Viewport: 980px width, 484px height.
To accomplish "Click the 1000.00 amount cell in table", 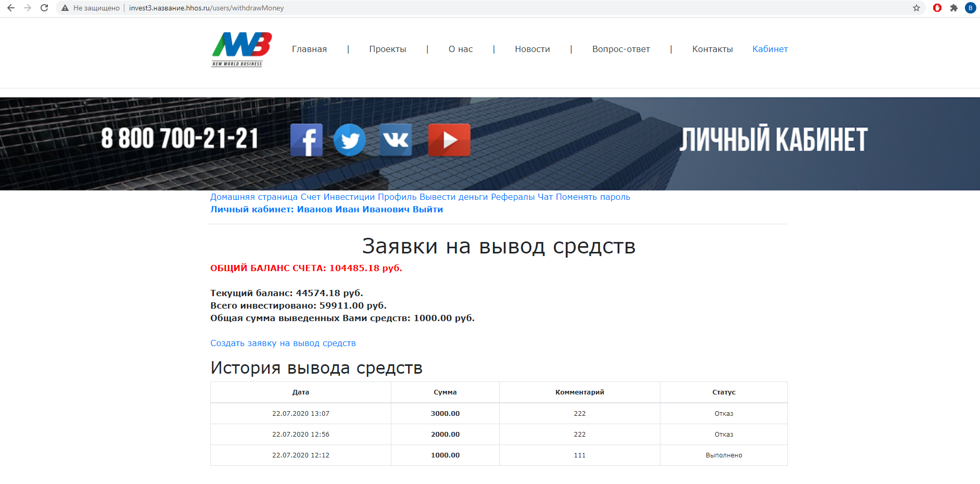I will [445, 455].
